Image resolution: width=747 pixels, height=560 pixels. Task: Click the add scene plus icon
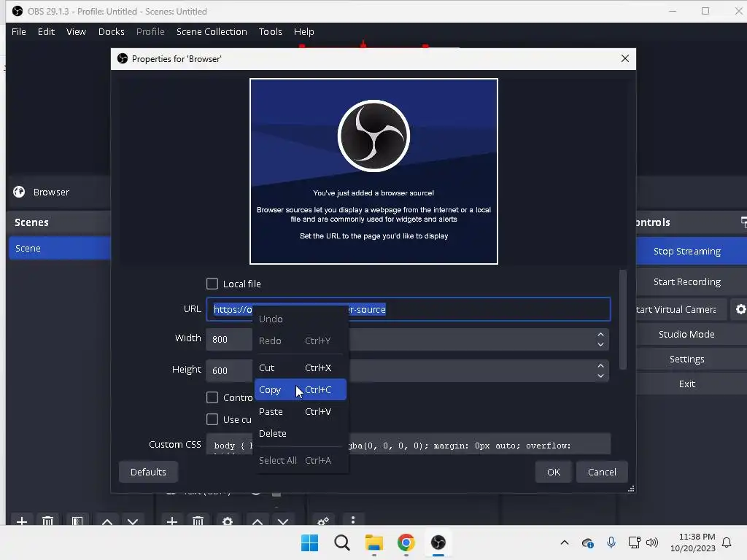21,521
